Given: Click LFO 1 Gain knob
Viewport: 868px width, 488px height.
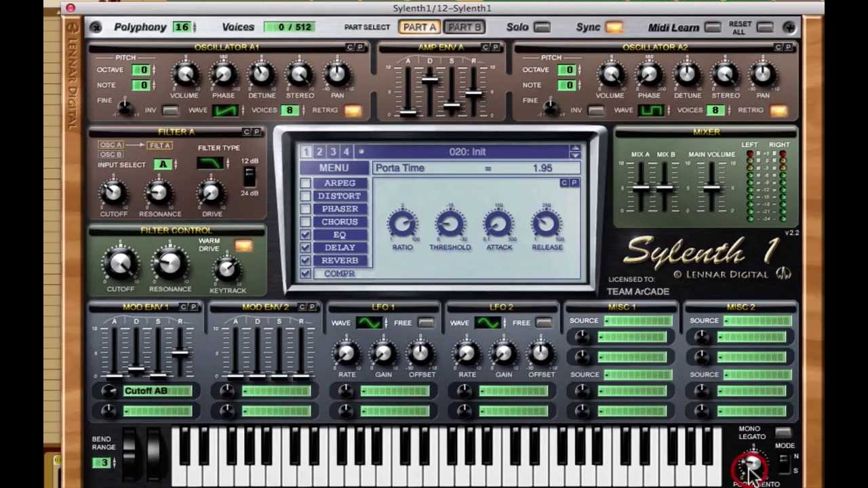Looking at the screenshot, I should 383,353.
